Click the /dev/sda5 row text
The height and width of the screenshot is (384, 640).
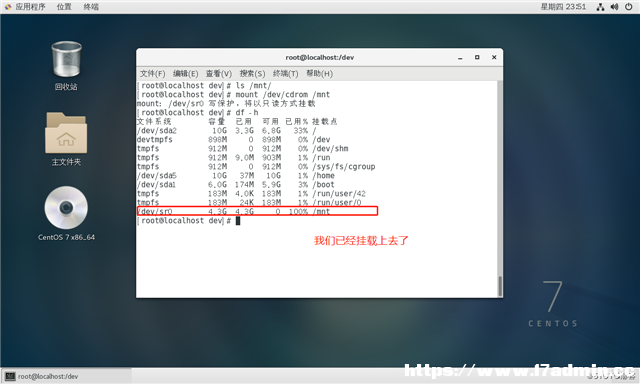click(x=157, y=175)
